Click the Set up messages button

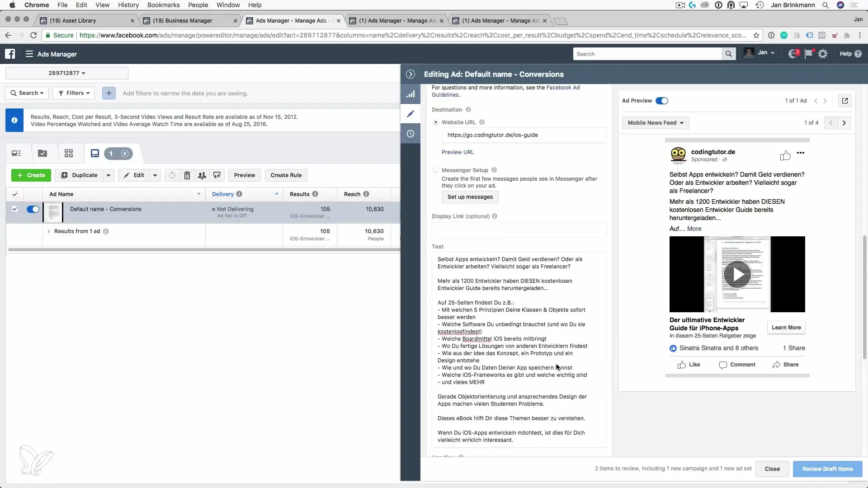pos(470,197)
